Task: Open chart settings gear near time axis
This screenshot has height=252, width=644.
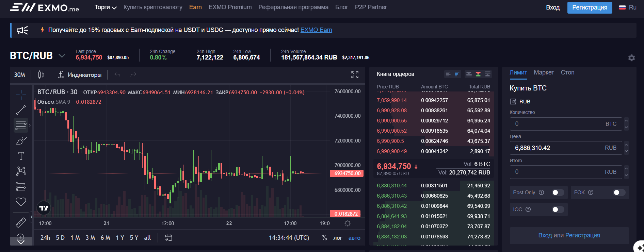Action: pyautogui.click(x=348, y=223)
